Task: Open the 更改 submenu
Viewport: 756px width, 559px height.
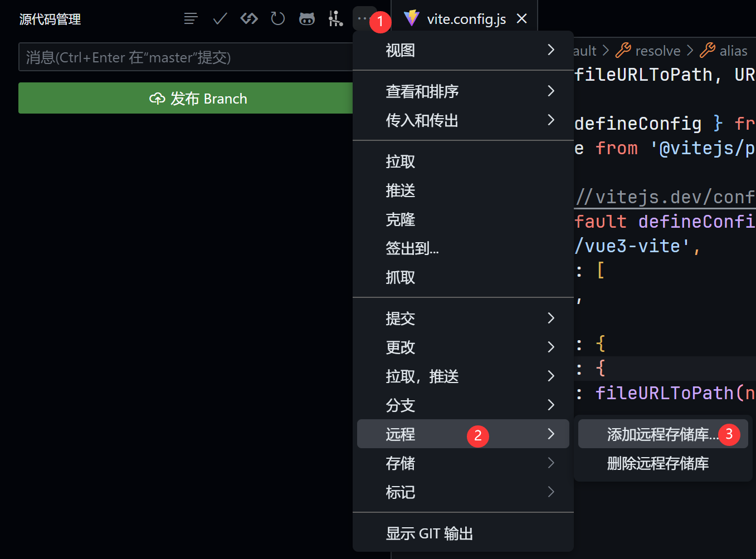Action: (463, 347)
